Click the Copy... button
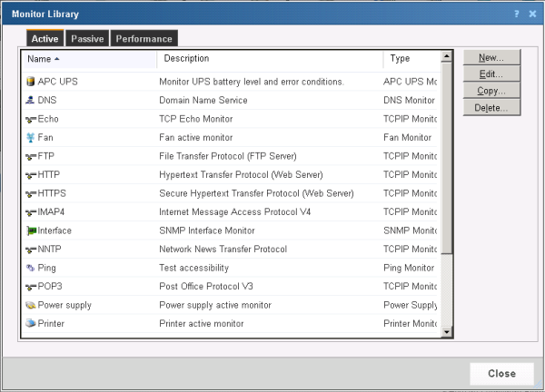This screenshot has width=545, height=392. pos(491,91)
